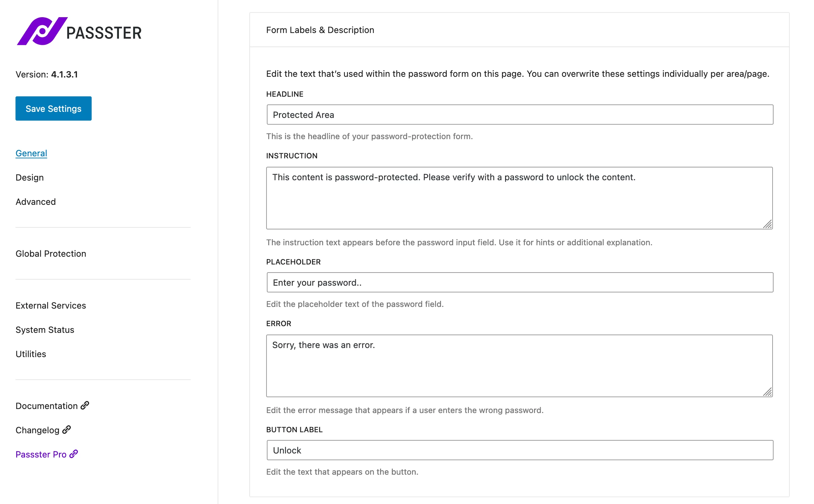Open the Utilities section
814x504 pixels.
(31, 354)
